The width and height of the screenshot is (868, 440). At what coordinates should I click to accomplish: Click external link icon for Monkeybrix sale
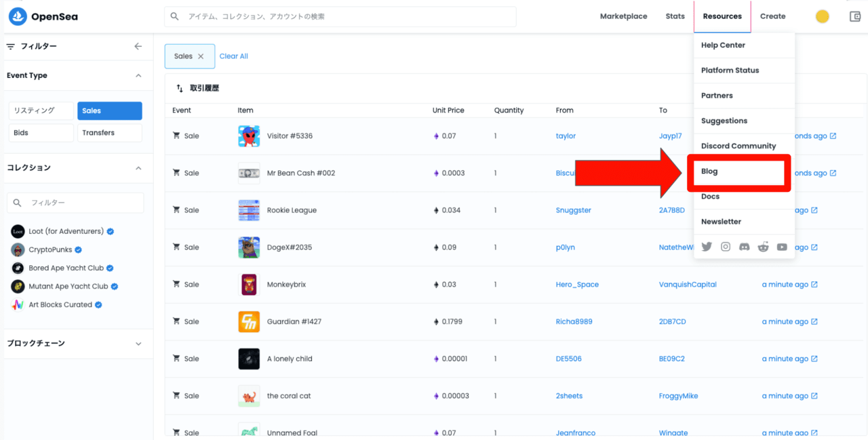[814, 285]
